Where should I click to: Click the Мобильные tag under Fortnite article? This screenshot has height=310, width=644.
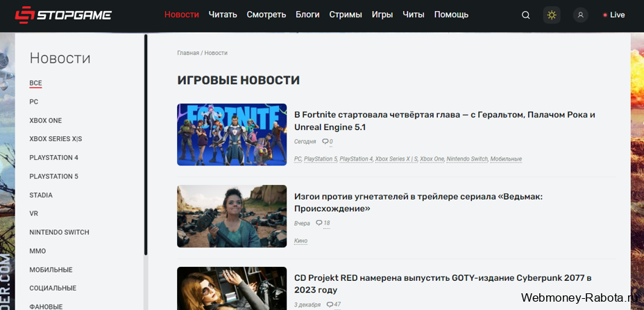506,158
